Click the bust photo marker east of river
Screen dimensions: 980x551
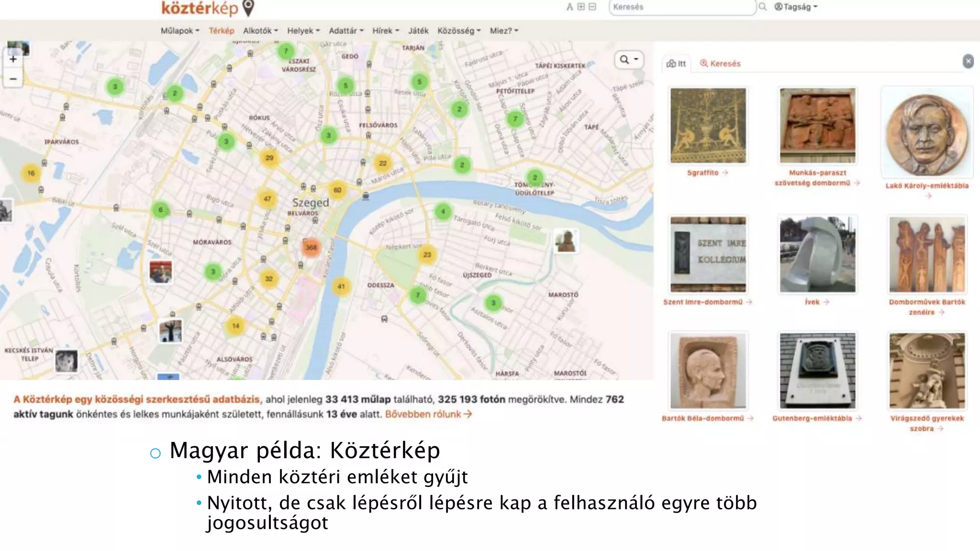click(x=566, y=241)
